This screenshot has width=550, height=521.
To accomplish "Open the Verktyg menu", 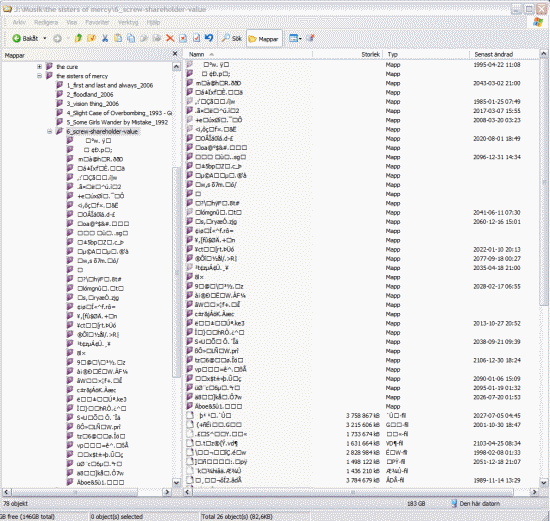I will pos(128,22).
